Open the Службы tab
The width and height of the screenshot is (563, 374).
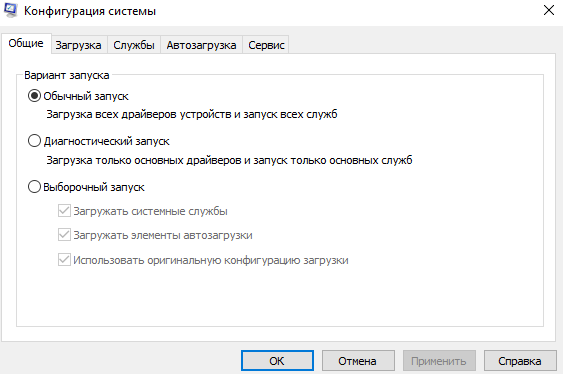click(x=134, y=45)
